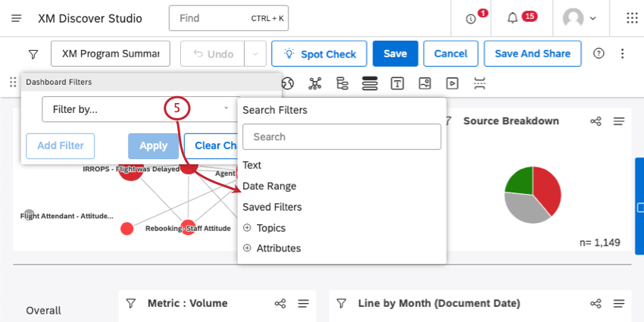644x322 pixels.
Task: Expand the Attributes filter group
Action: [x=247, y=249]
